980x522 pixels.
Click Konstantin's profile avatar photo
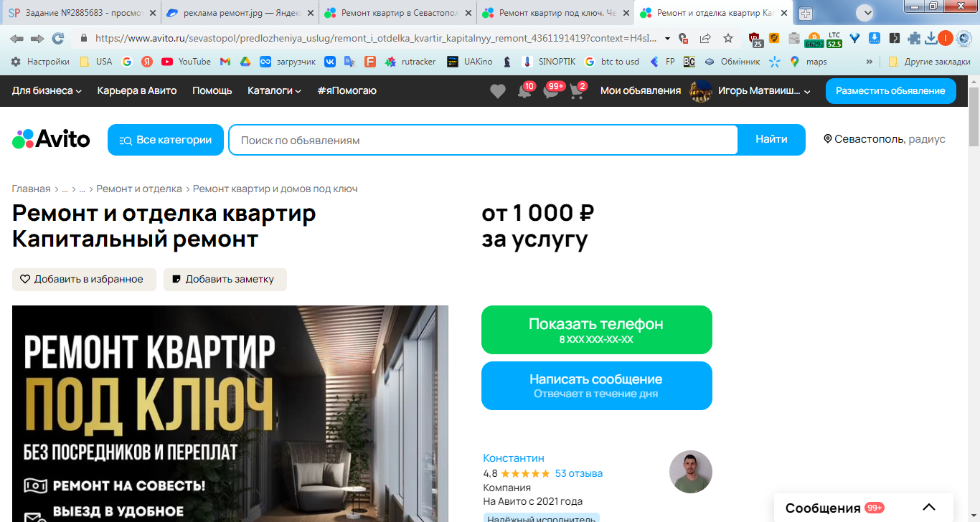691,472
